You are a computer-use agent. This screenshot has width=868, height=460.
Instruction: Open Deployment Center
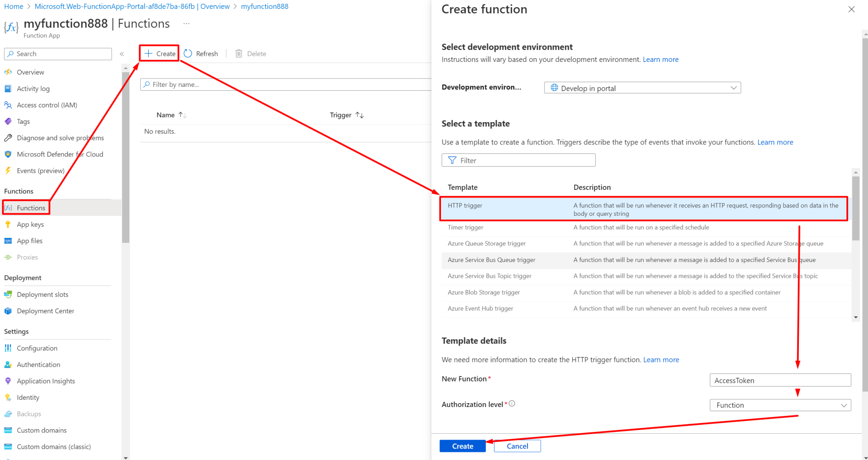click(x=45, y=311)
